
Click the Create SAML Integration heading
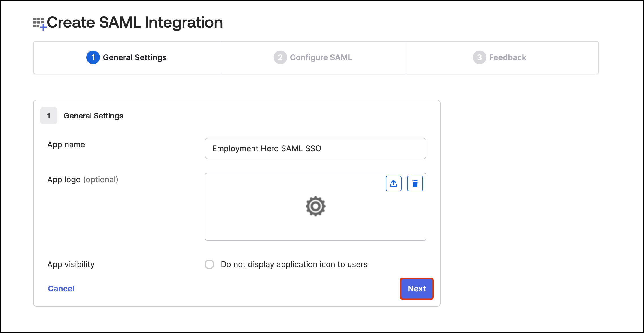(x=135, y=22)
